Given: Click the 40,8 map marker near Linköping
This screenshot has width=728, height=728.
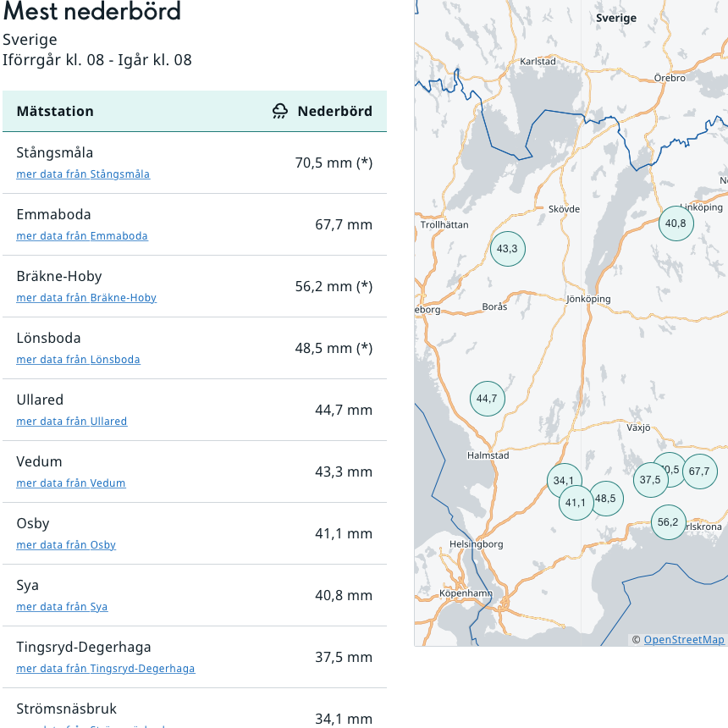Looking at the screenshot, I should click(x=676, y=223).
